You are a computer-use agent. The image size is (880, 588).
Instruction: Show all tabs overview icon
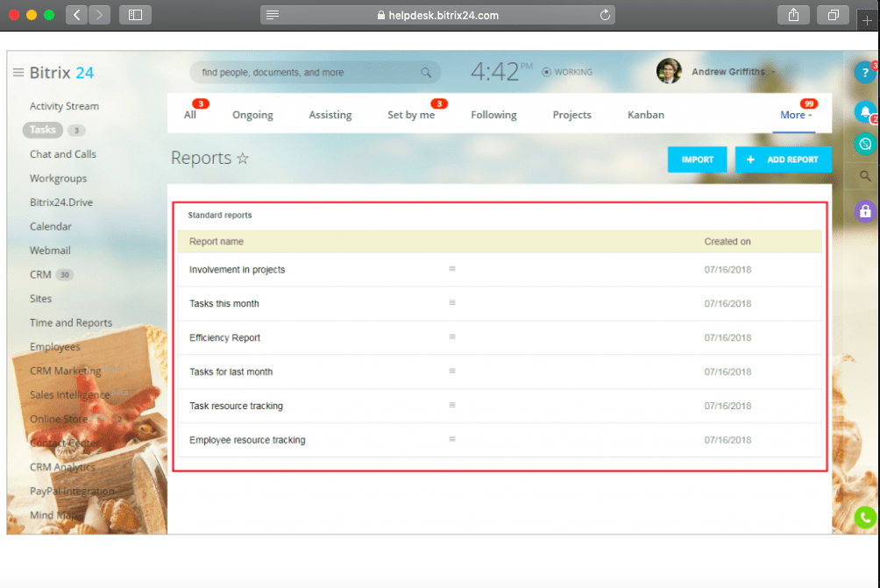(834, 15)
